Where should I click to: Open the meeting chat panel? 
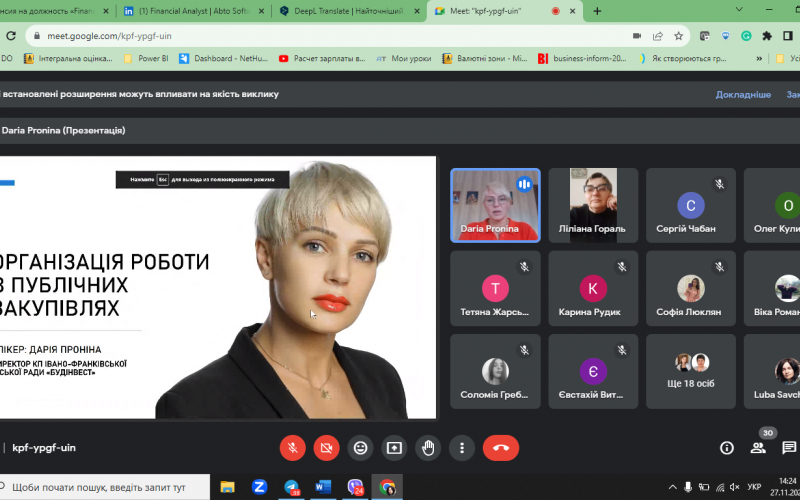click(789, 448)
